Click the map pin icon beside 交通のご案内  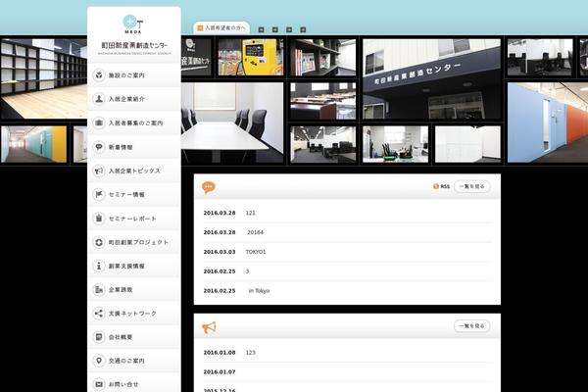(99, 361)
